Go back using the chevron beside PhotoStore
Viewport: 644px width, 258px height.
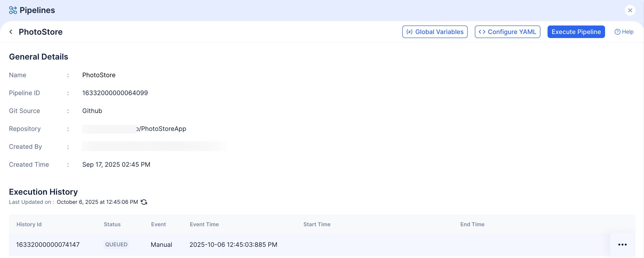pos(11,32)
